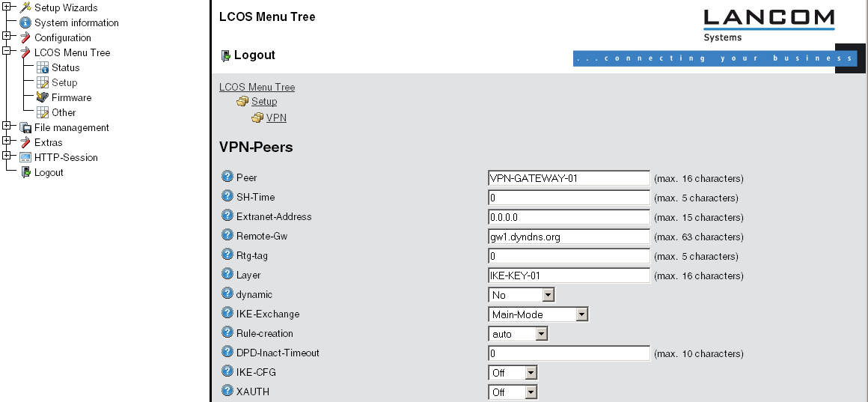
Task: Click the help icon next to XAUTH
Action: tap(227, 392)
